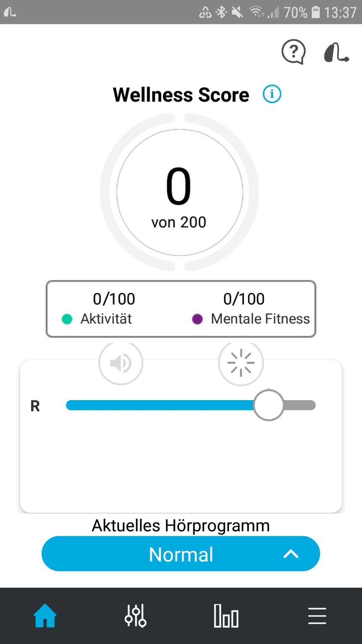Tap the speaker volume icon
Image resolution: width=362 pixels, height=644 pixels.
[x=121, y=363]
